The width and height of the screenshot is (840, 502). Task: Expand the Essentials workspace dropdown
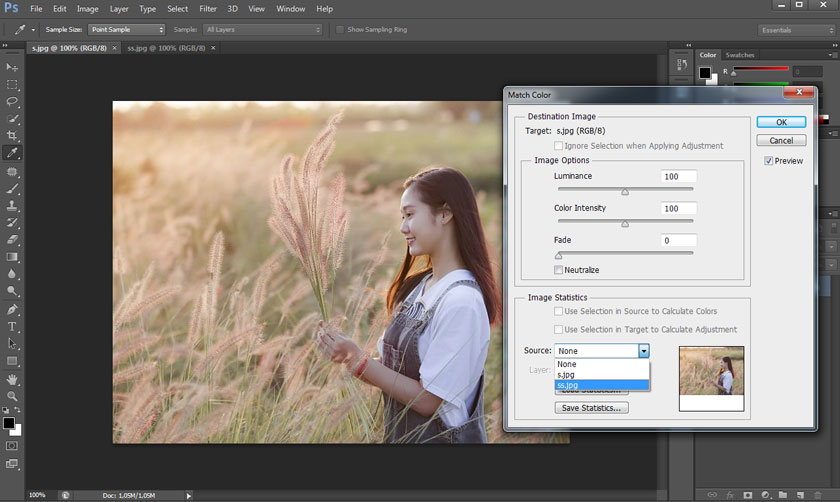[796, 30]
